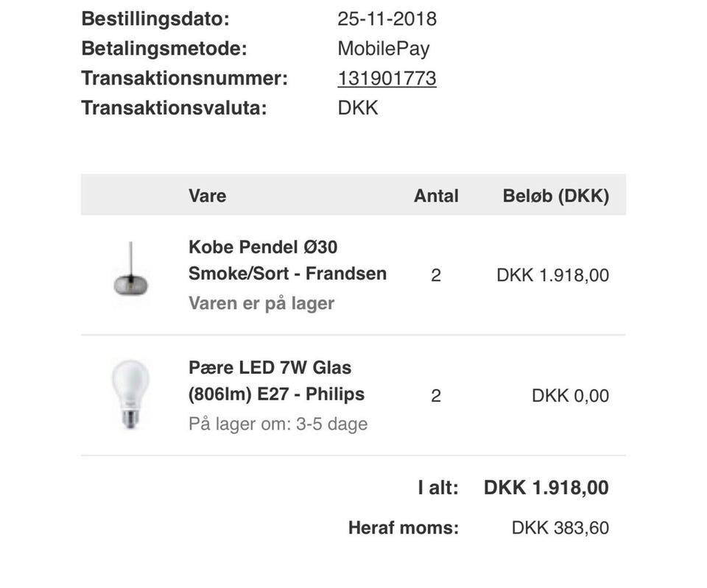Click the LED bulb price DKK 0,00
The width and height of the screenshot is (707, 588).
[570, 396]
